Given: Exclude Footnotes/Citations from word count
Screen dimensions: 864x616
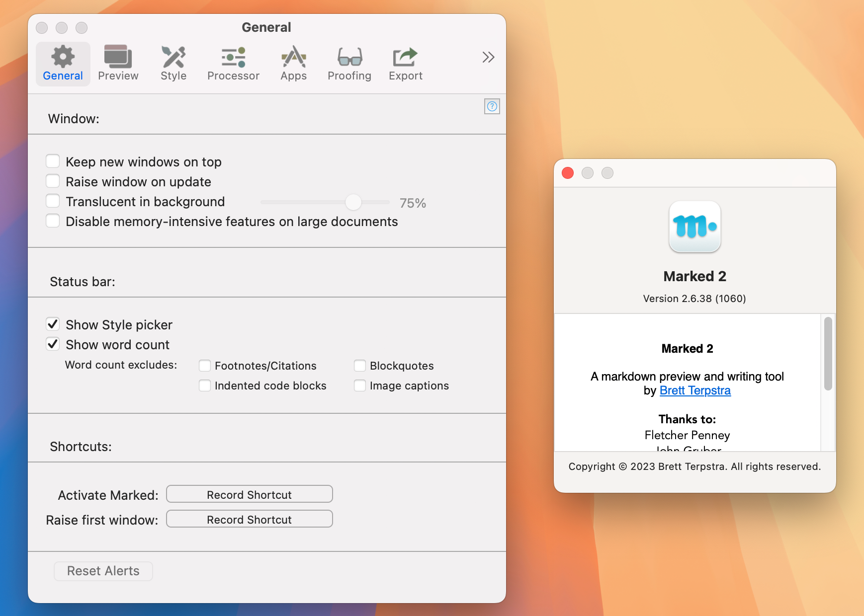Looking at the screenshot, I should (x=205, y=366).
